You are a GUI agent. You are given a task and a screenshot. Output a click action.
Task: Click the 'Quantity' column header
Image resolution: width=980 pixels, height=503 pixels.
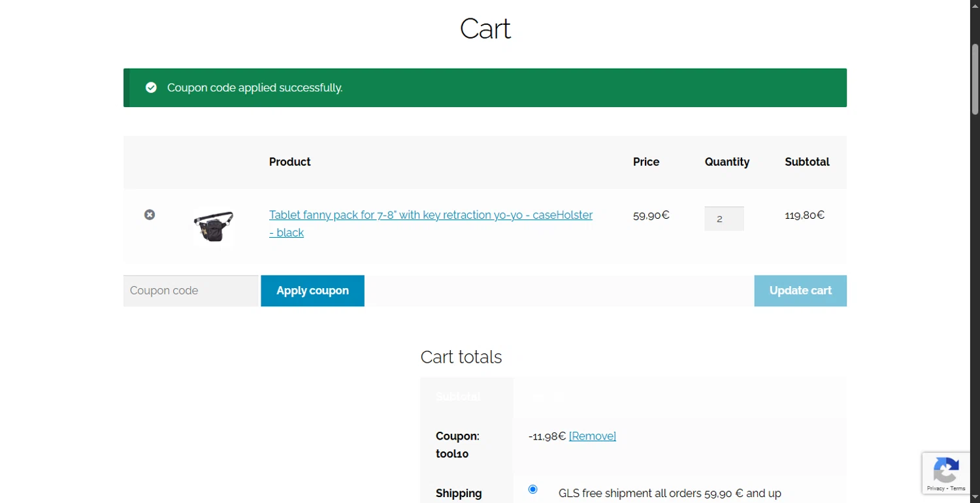coord(727,162)
